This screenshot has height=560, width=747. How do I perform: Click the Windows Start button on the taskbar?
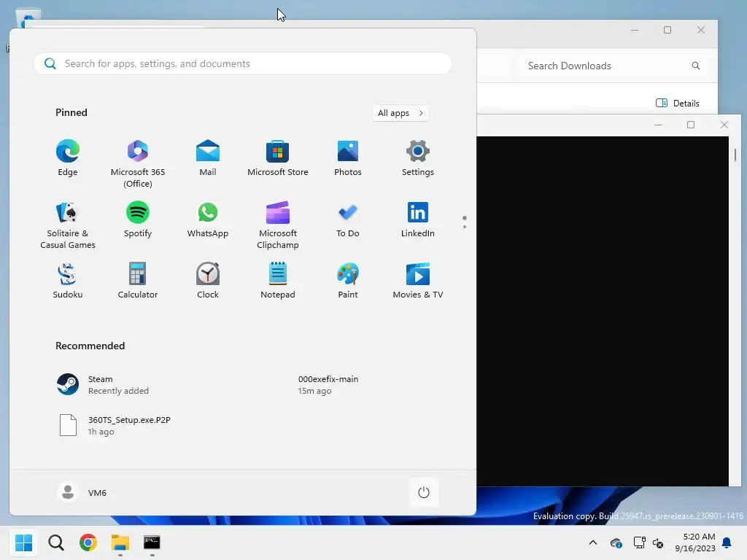23,542
